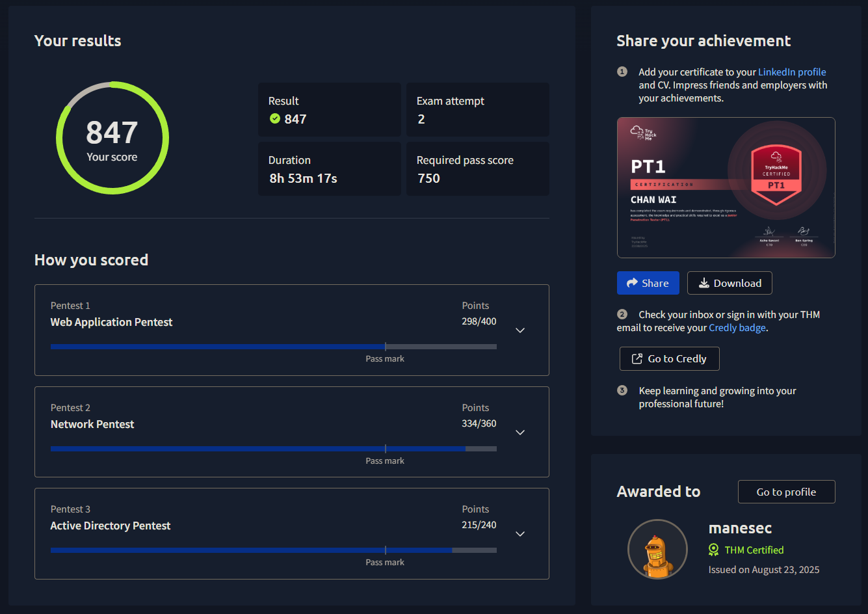
Task: Click the THM Certified ribbon badge icon
Action: click(713, 550)
